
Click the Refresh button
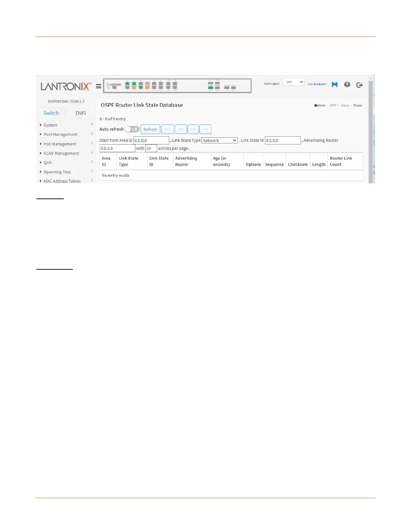click(x=150, y=129)
